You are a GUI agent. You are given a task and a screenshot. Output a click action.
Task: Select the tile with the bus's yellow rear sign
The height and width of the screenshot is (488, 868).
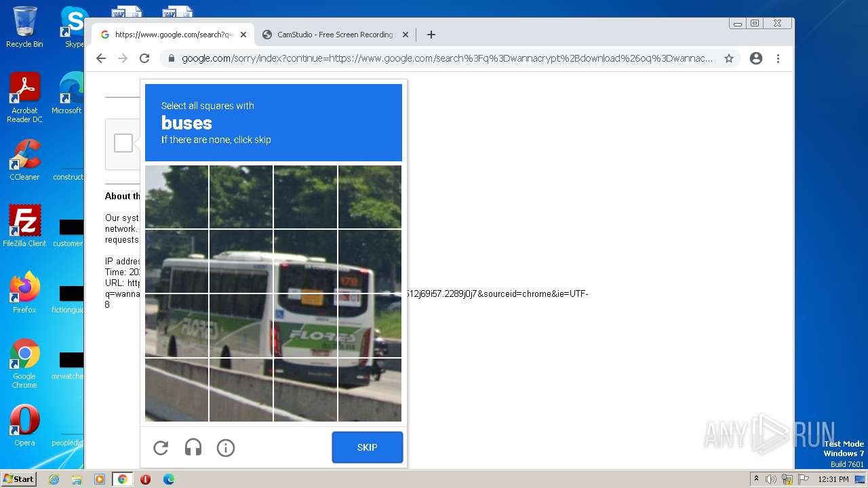pos(305,261)
